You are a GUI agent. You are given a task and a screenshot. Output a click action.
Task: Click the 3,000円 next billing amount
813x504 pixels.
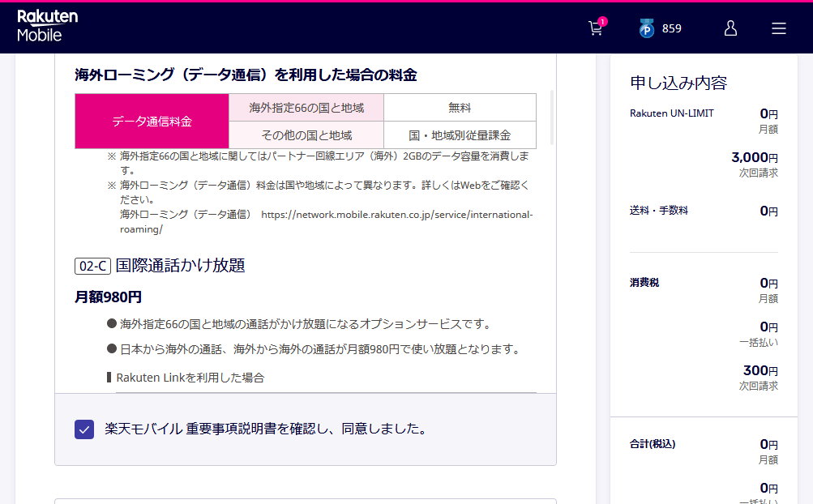coord(755,157)
